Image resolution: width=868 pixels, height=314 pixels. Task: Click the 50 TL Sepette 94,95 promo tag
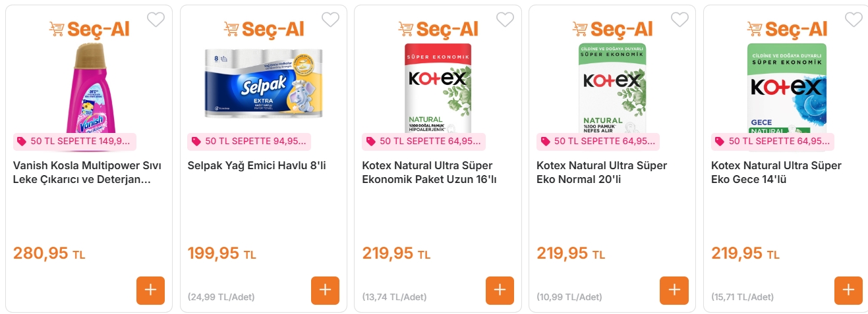(x=249, y=142)
